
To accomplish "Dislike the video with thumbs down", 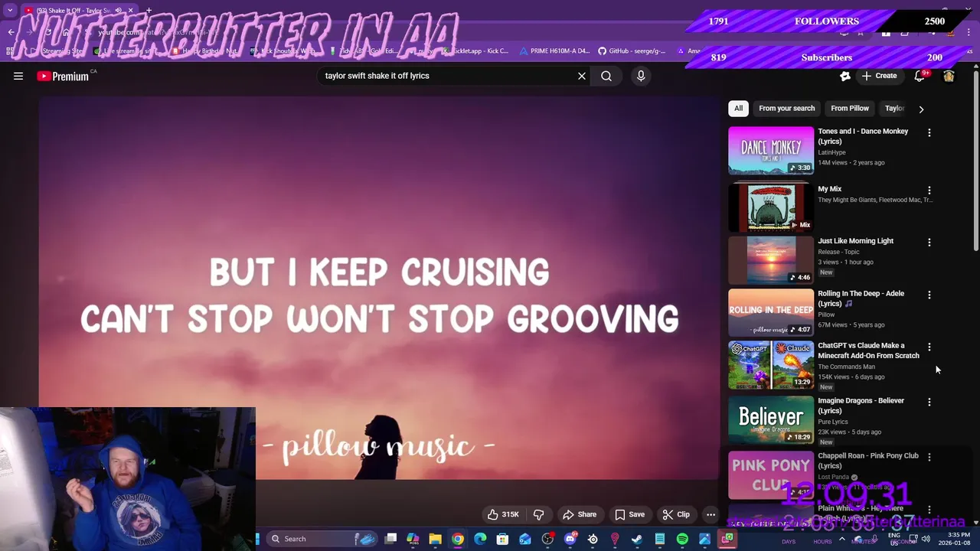I will [x=538, y=514].
